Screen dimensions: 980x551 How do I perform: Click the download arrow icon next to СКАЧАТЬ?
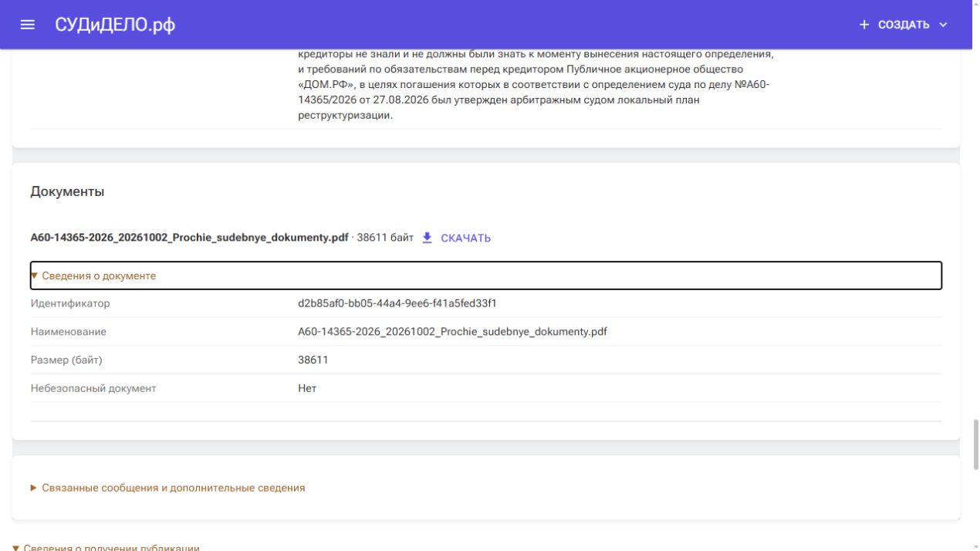[427, 238]
